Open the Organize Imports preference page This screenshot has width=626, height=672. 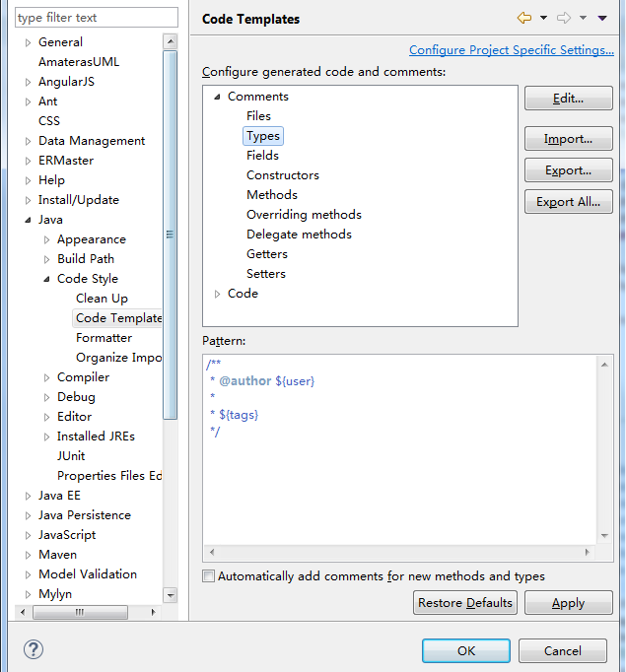pyautogui.click(x=118, y=358)
